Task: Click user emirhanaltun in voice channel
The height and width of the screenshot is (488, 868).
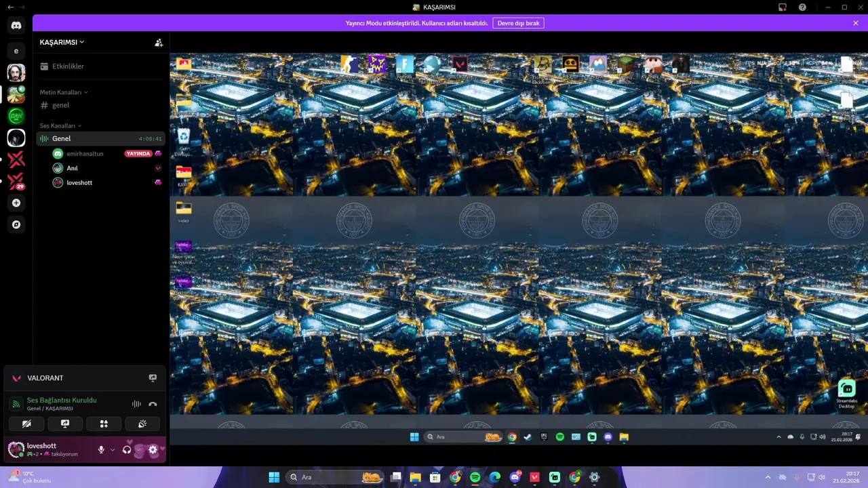Action: click(x=85, y=154)
